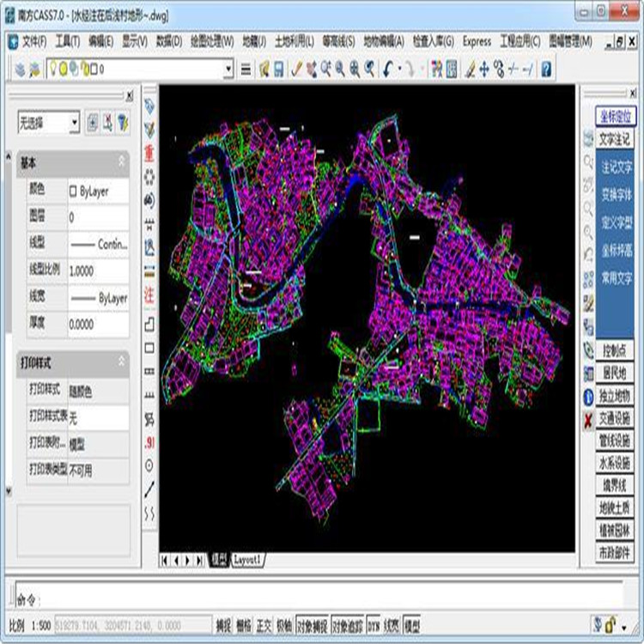Click the pan (move arrows) toolbar icon
Viewport: 644px width, 644px height.
click(x=483, y=70)
